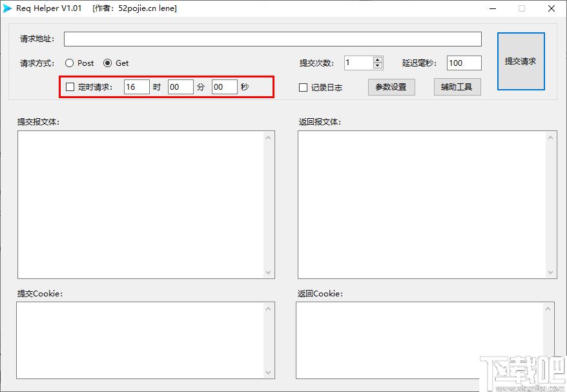The width and height of the screenshot is (567, 392).
Task: Click the 延迟毫秒 label
Action: (x=419, y=63)
